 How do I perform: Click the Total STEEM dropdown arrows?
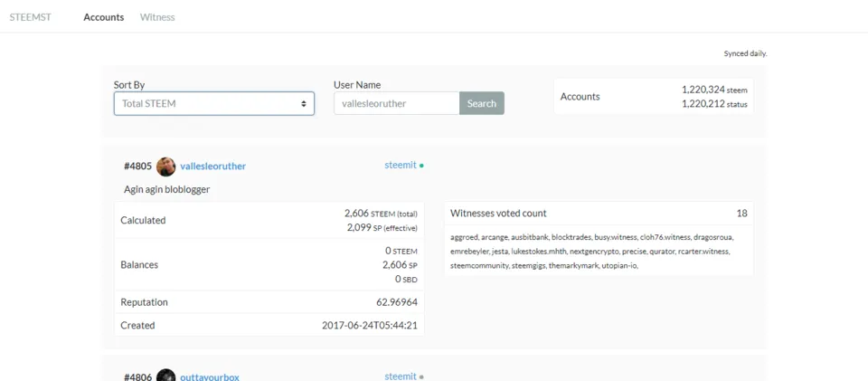[x=304, y=103]
